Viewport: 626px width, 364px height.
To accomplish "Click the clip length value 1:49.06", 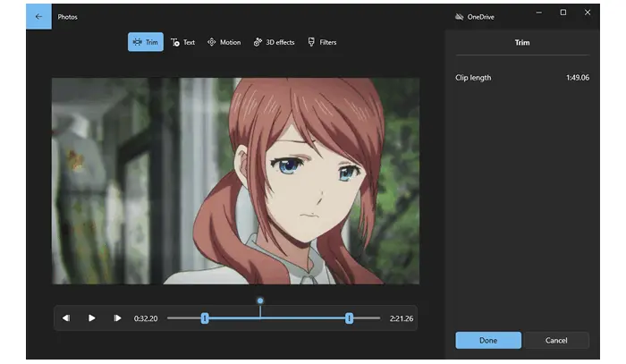I will (x=578, y=78).
